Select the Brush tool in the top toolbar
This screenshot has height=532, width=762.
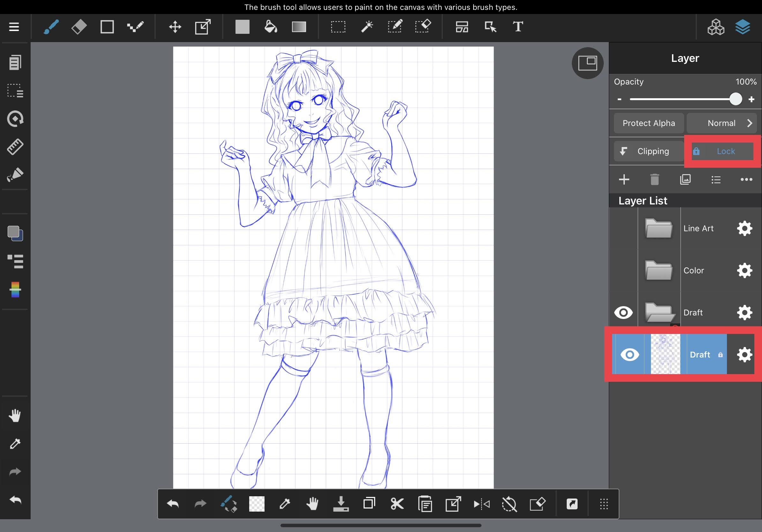tap(50, 26)
